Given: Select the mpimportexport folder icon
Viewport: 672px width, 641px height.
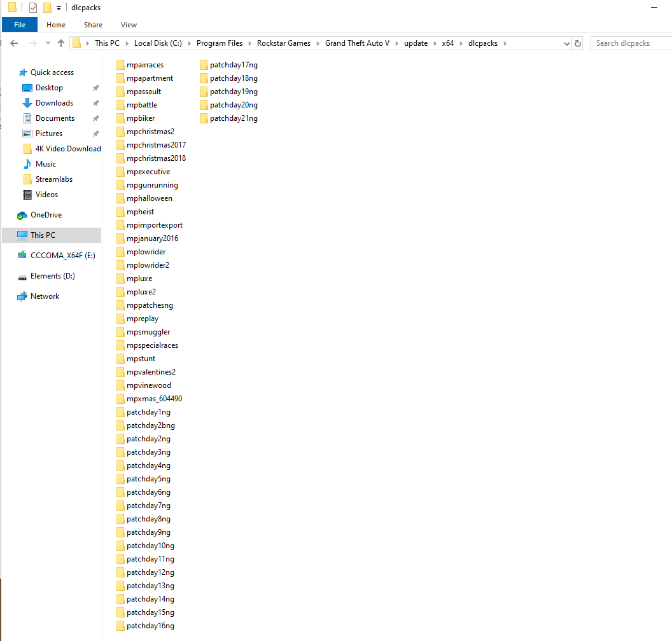Looking at the screenshot, I should coord(120,225).
